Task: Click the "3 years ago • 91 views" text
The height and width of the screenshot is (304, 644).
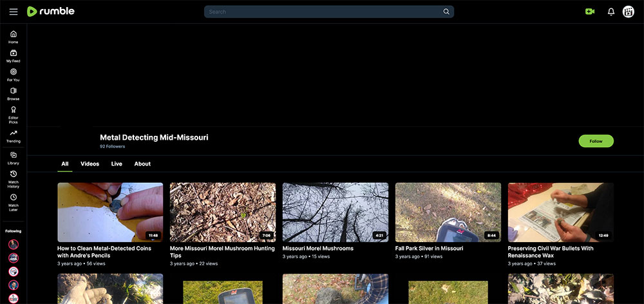Action: tap(419, 256)
